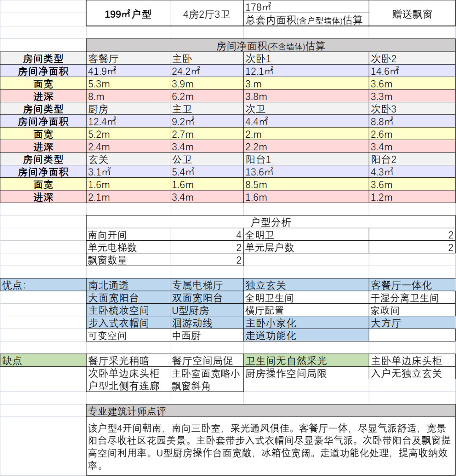Click the '优点:' label cell
Screen dimensions: 456x476
(x=43, y=285)
